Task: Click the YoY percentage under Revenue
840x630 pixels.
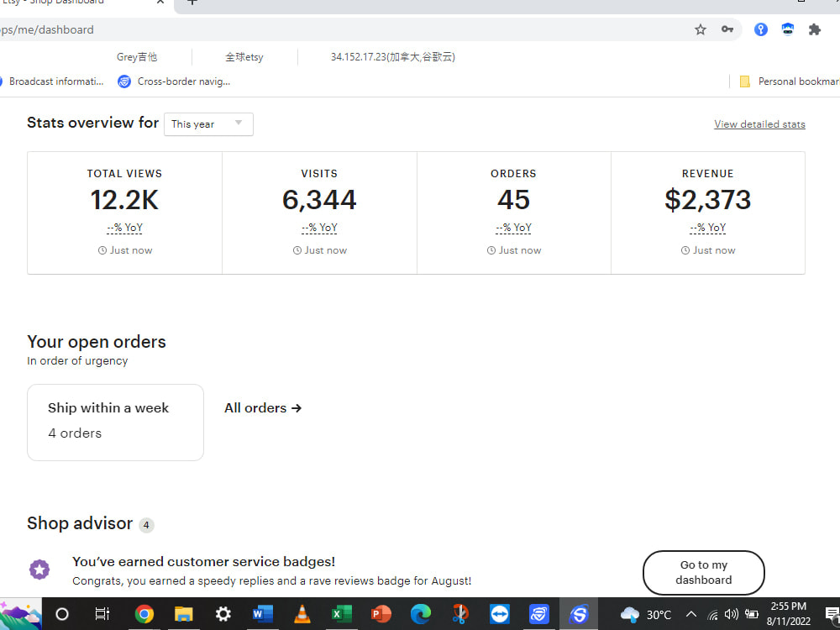Action: 707,228
